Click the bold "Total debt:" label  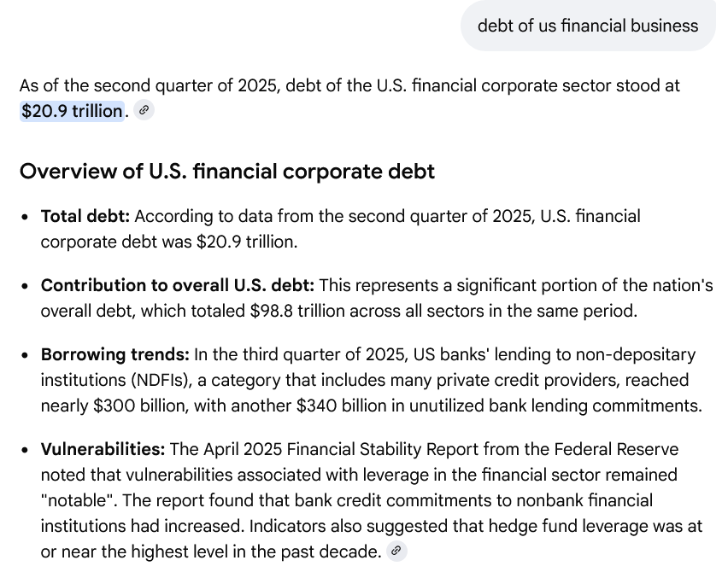85,216
